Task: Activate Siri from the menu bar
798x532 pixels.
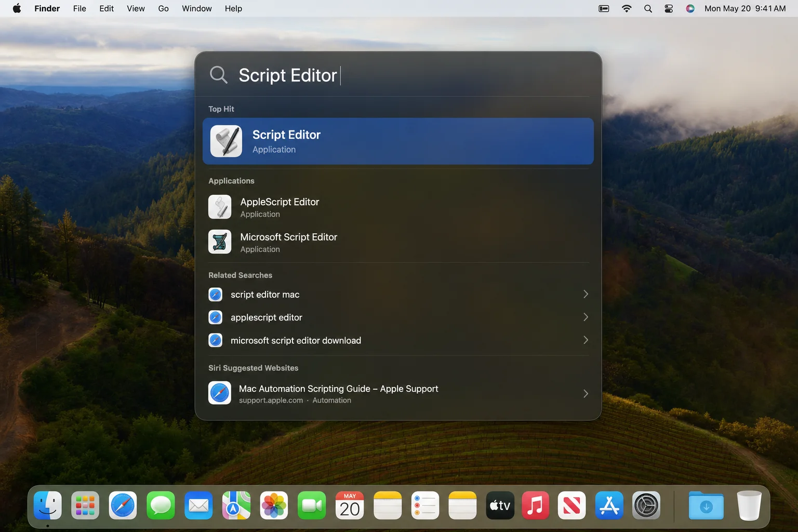Action: pyautogui.click(x=690, y=8)
